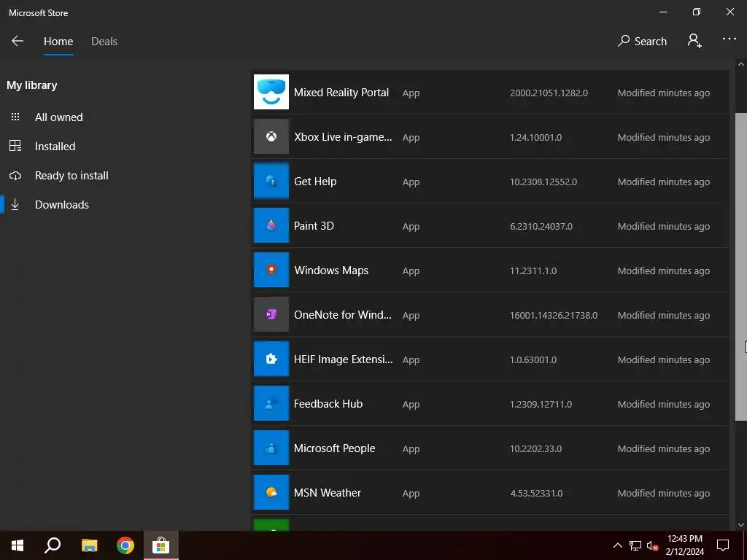Click the scrollbar up arrow
The image size is (747, 560).
tap(741, 64)
